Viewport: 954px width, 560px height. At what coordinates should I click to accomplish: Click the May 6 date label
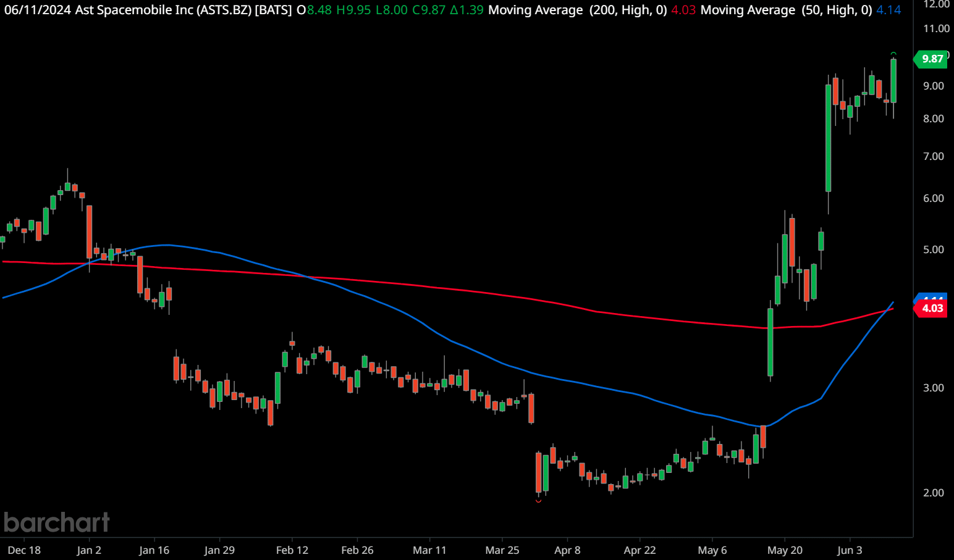712,550
